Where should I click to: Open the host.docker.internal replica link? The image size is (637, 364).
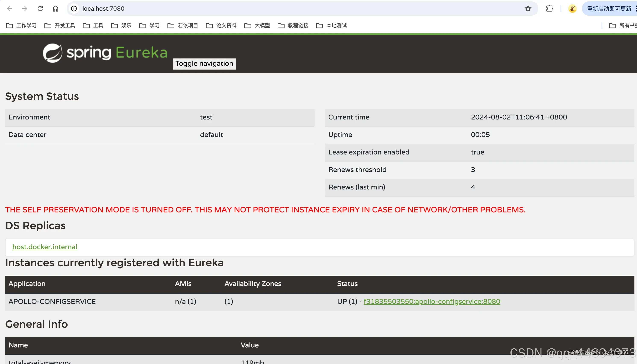coord(45,247)
